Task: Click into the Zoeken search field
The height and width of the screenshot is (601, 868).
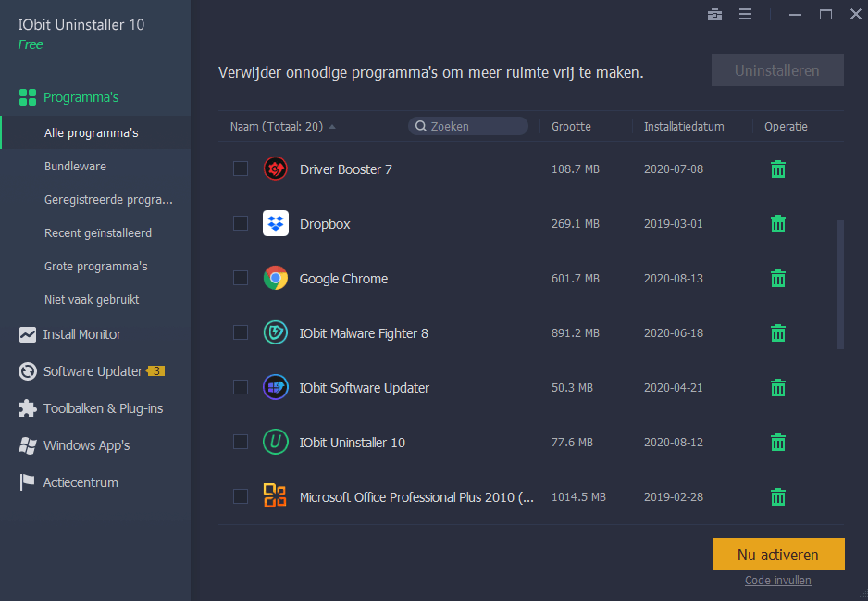Action: tap(467, 126)
